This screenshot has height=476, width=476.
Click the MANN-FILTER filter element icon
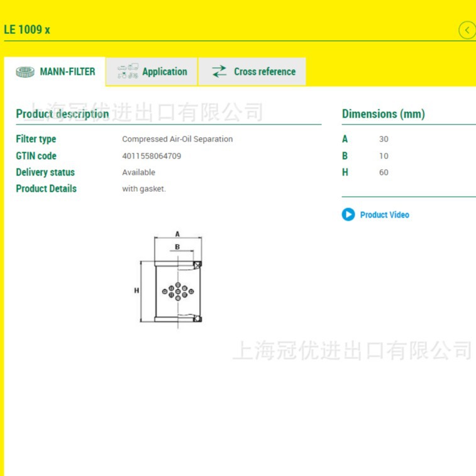point(25,72)
